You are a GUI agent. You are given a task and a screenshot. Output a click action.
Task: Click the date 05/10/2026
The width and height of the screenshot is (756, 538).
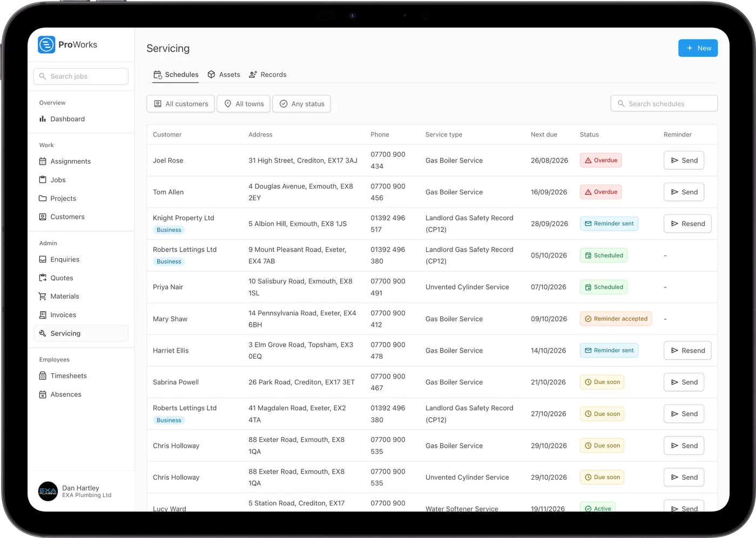[549, 255]
